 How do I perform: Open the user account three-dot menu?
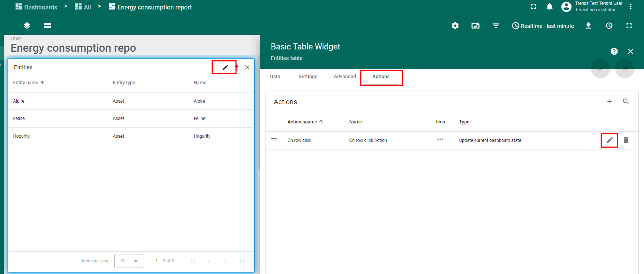point(630,7)
